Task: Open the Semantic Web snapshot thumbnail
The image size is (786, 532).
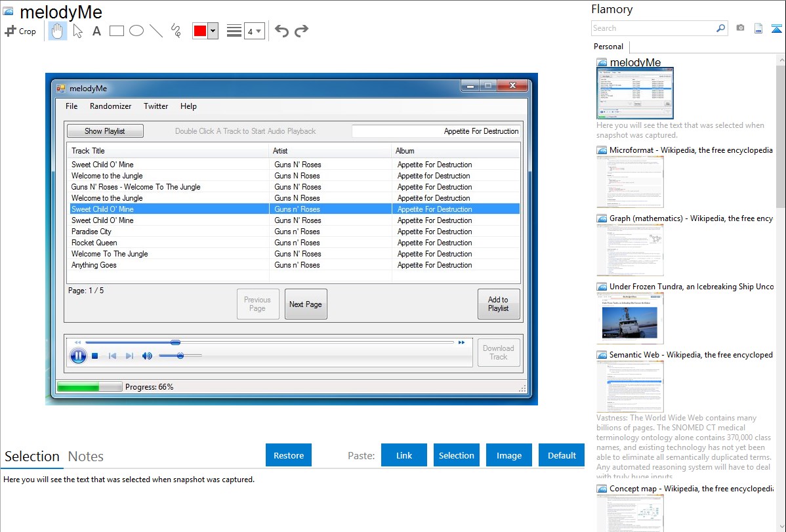Action: [630, 386]
